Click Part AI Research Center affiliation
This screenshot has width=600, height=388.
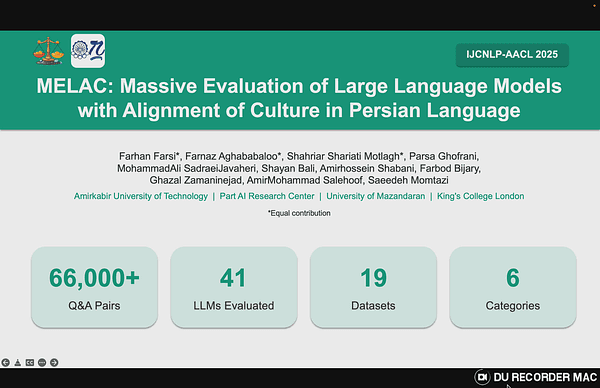point(267,196)
